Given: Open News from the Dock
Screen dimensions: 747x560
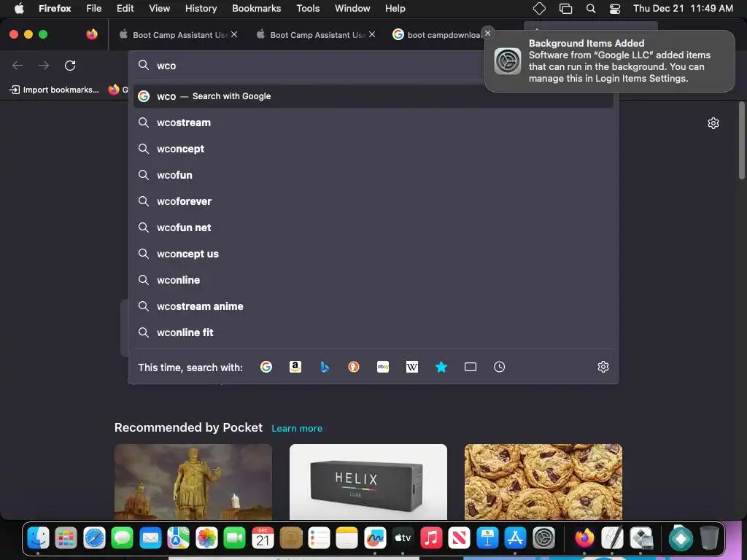Looking at the screenshot, I should pyautogui.click(x=460, y=538).
